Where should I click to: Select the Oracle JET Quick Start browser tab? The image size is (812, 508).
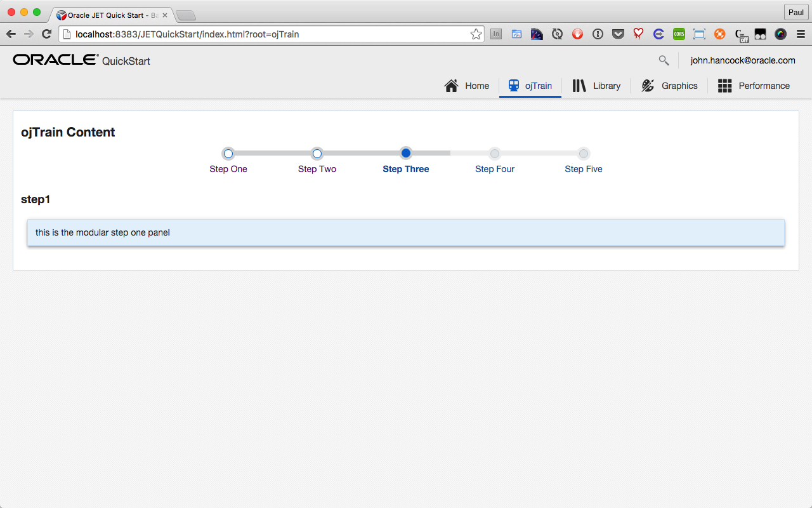click(x=111, y=15)
